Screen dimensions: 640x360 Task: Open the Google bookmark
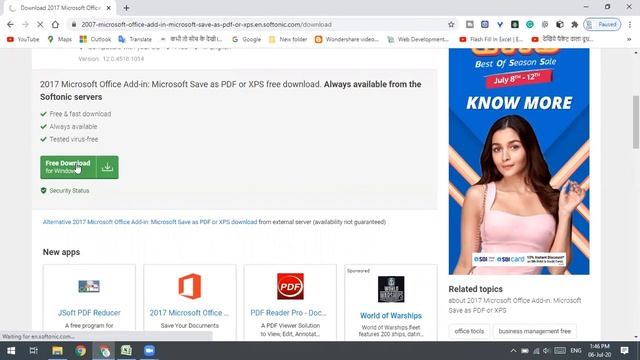(247, 39)
